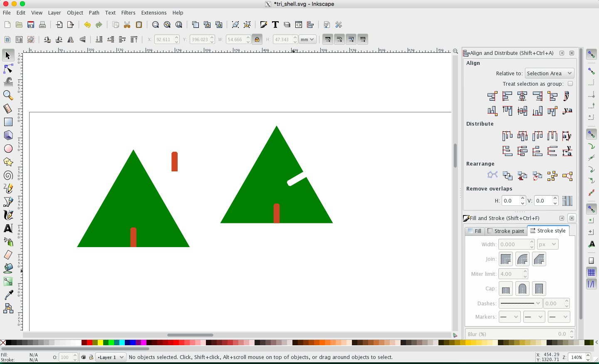
Task: Select the Selector arrow tool
Action: tap(8, 55)
